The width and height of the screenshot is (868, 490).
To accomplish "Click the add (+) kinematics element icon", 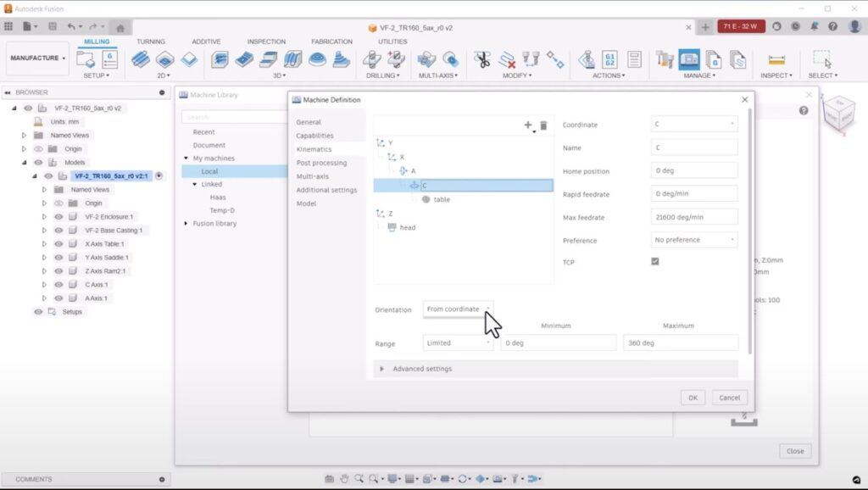I will (527, 125).
